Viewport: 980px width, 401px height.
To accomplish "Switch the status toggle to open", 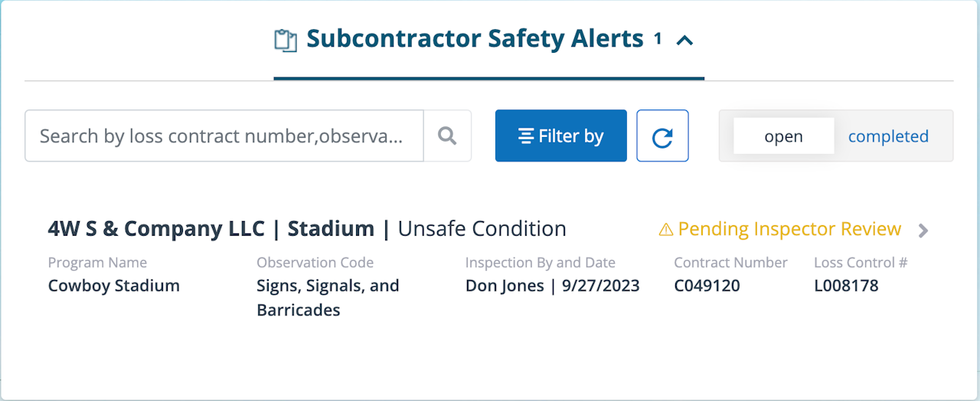I will (783, 136).
